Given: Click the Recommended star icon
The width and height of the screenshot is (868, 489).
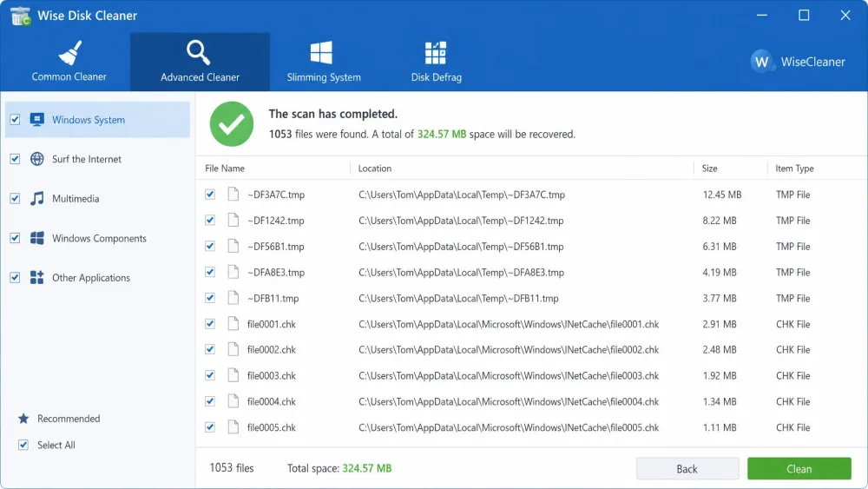Looking at the screenshot, I should [23, 419].
